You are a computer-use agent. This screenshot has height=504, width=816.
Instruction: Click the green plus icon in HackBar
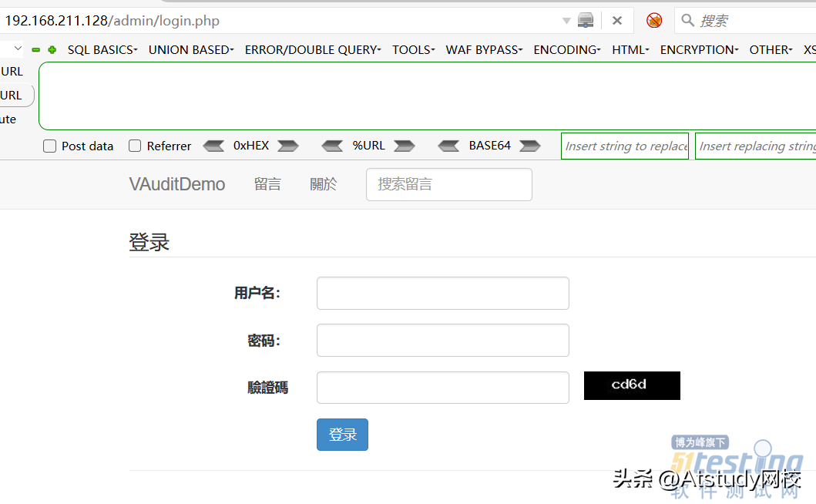tap(52, 50)
